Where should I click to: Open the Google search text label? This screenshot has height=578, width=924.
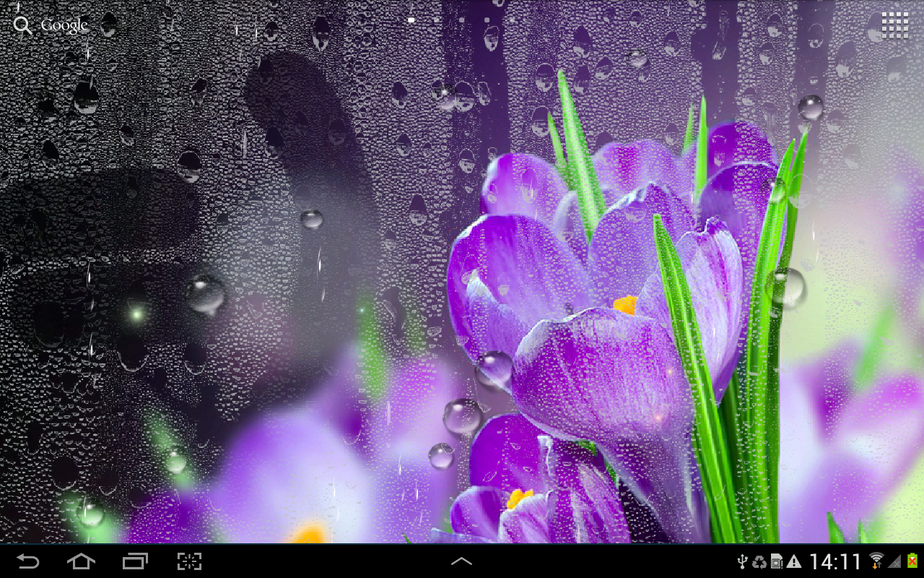64,26
